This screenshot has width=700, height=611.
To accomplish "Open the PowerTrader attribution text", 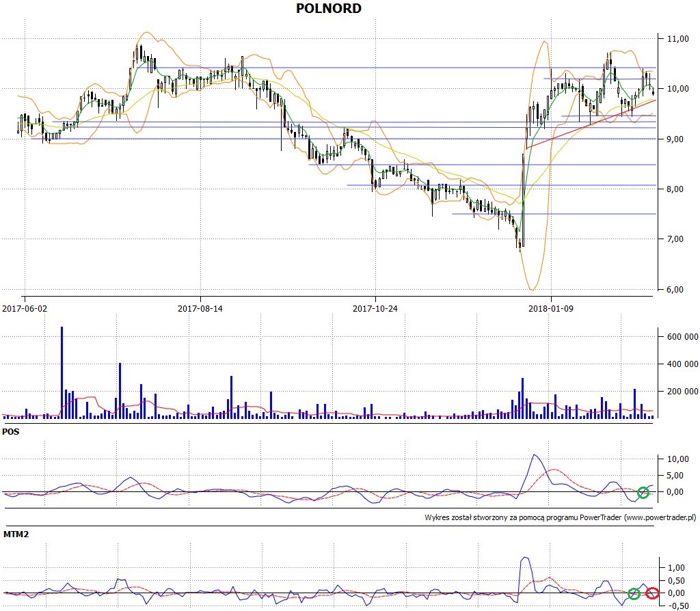I will pyautogui.click(x=561, y=518).
